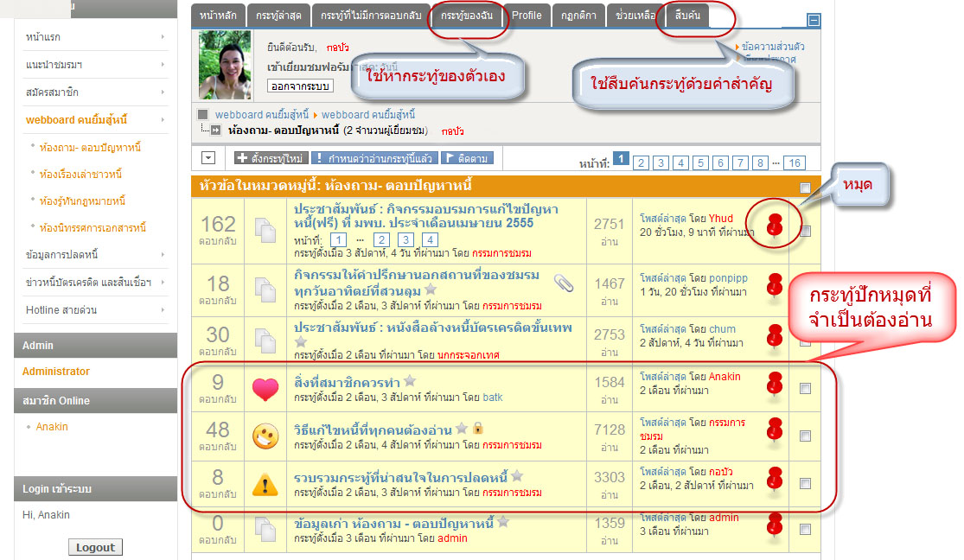The width and height of the screenshot is (964, 560).
Task: Click the red pin on the ponpipp last-post row
Action: (775, 286)
